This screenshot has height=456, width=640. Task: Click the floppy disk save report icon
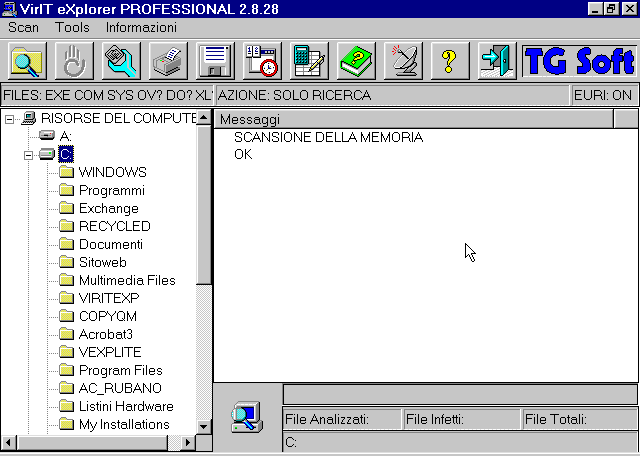(x=215, y=62)
